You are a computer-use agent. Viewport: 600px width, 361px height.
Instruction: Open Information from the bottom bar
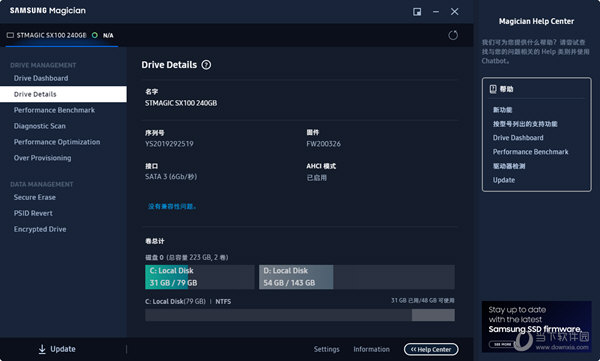371,349
